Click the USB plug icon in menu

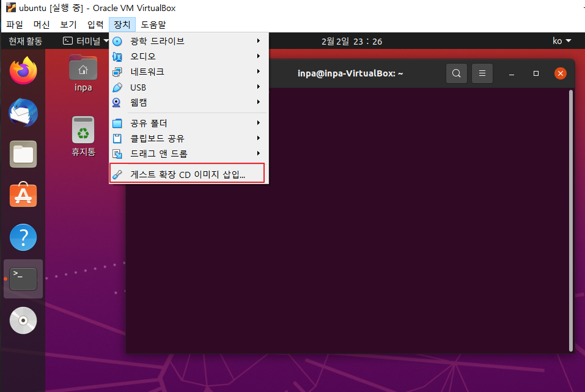(117, 87)
